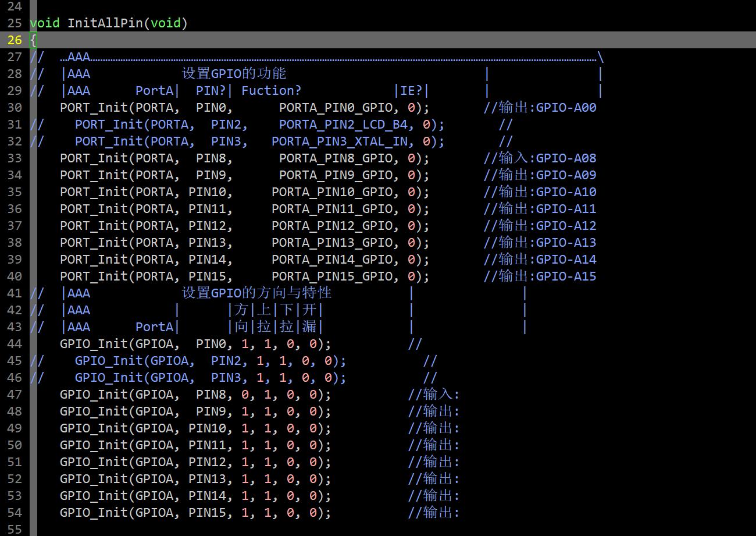Click the IE? column header on line 29
Screen dimensions: 756x536
[x=412, y=91]
